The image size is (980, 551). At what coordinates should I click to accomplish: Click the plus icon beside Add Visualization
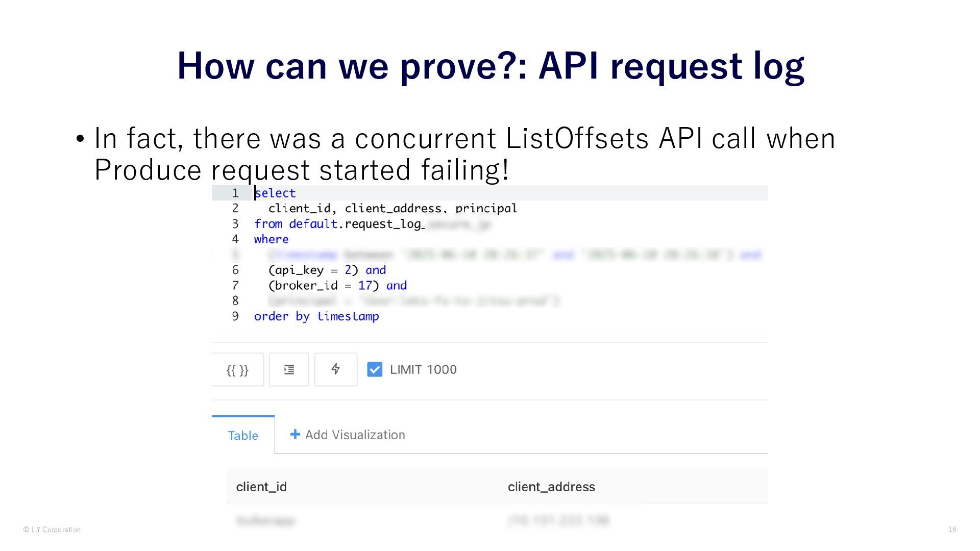pyautogui.click(x=295, y=434)
